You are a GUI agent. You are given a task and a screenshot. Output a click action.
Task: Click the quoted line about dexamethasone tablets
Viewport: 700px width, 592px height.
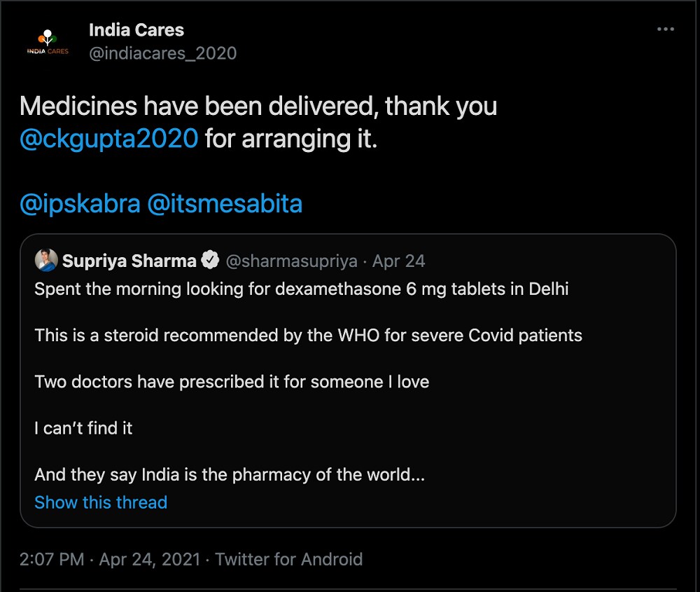301,289
